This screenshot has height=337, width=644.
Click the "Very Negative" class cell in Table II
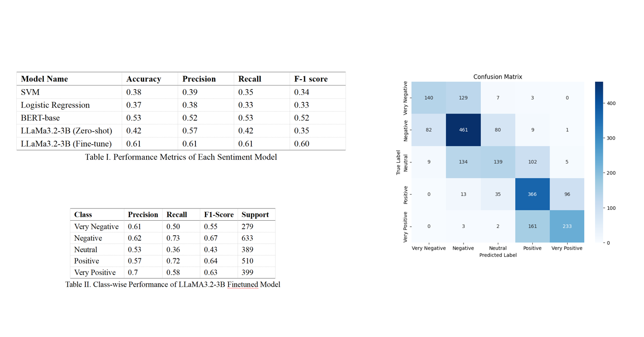pyautogui.click(x=96, y=227)
